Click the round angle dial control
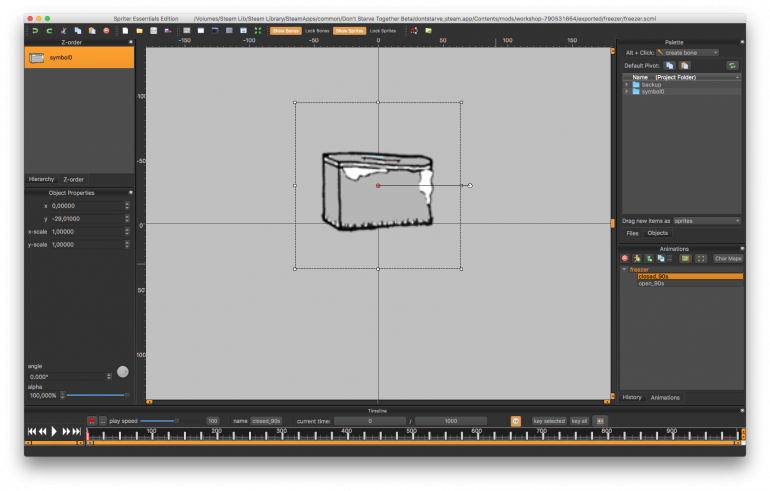 123,372
